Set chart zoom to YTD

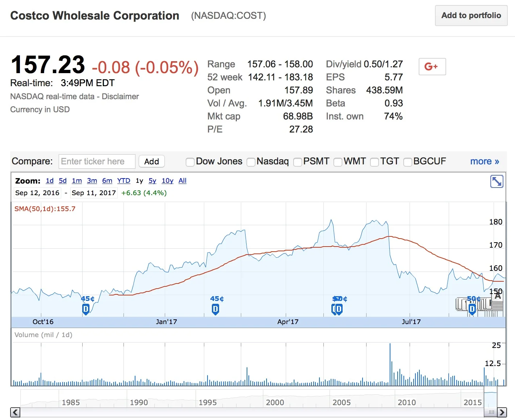coord(123,181)
